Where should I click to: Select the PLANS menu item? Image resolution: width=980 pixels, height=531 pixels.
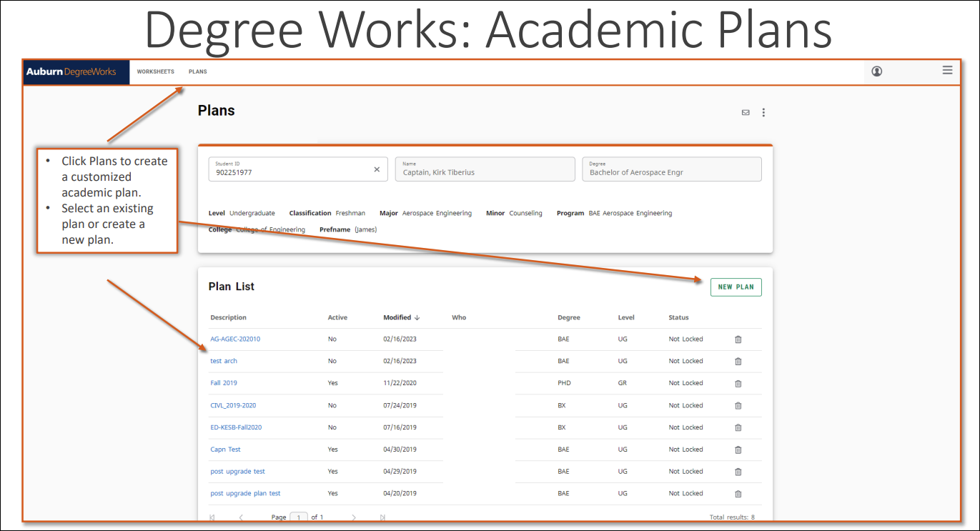(197, 71)
